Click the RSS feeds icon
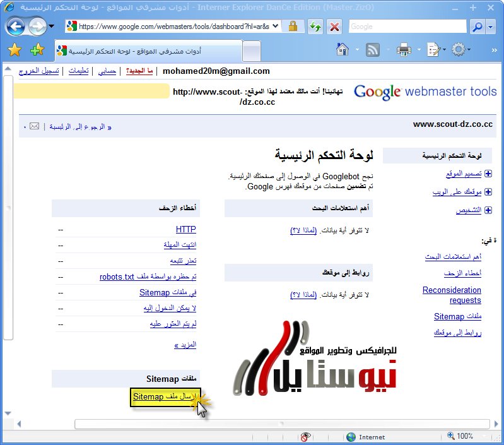504x445 pixels. (x=373, y=50)
